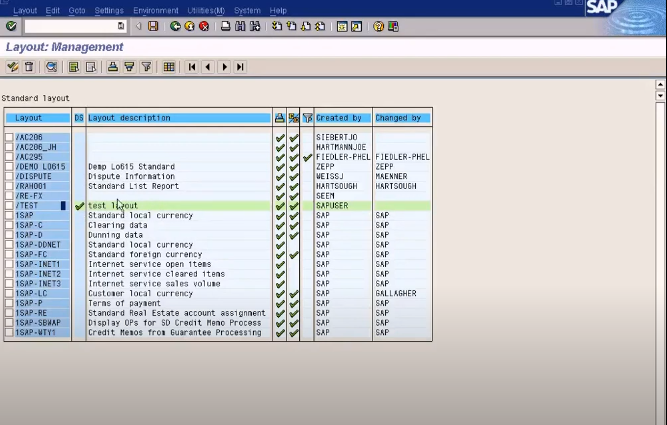The image size is (667, 425).
Task: Tick the checkbox for 1SAP-FC layout
Action: [9, 254]
